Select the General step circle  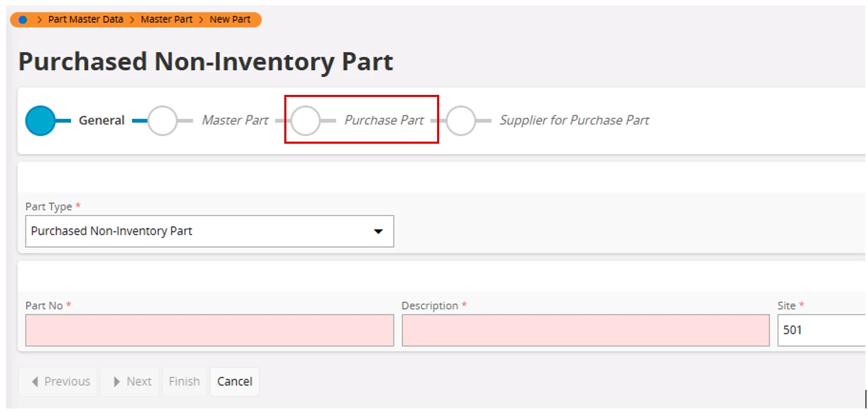41,120
